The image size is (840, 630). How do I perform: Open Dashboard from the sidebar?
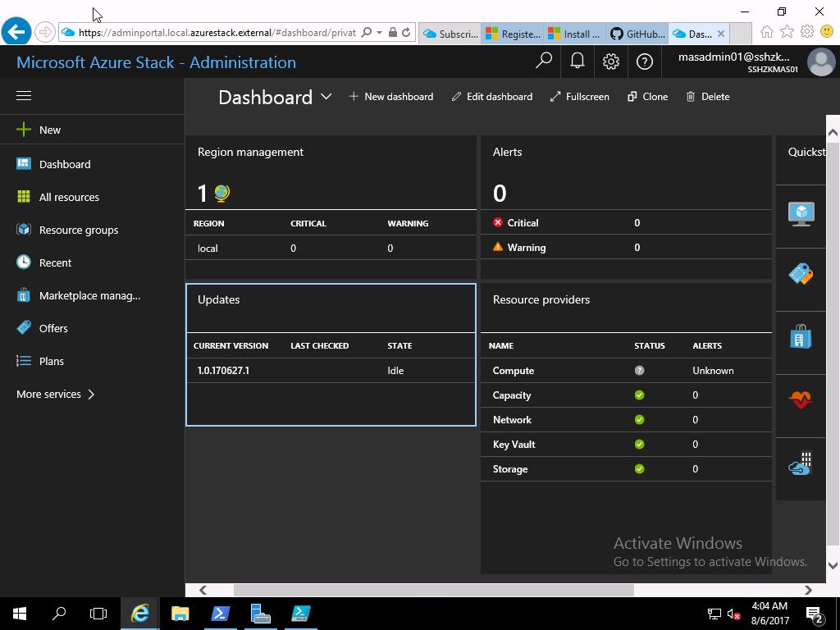point(64,164)
